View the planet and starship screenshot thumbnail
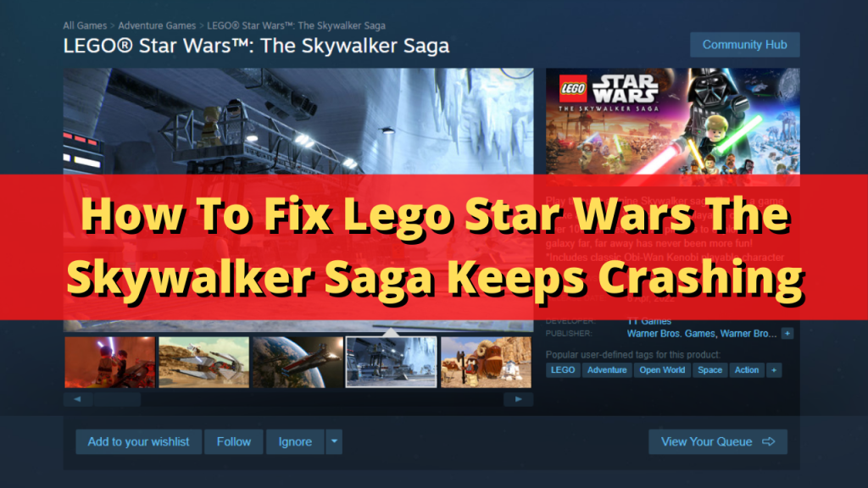Viewport: 868px width, 488px height. tap(298, 363)
